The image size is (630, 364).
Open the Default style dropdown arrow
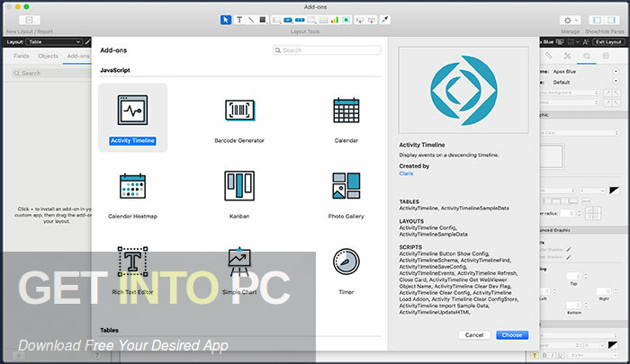(616, 82)
